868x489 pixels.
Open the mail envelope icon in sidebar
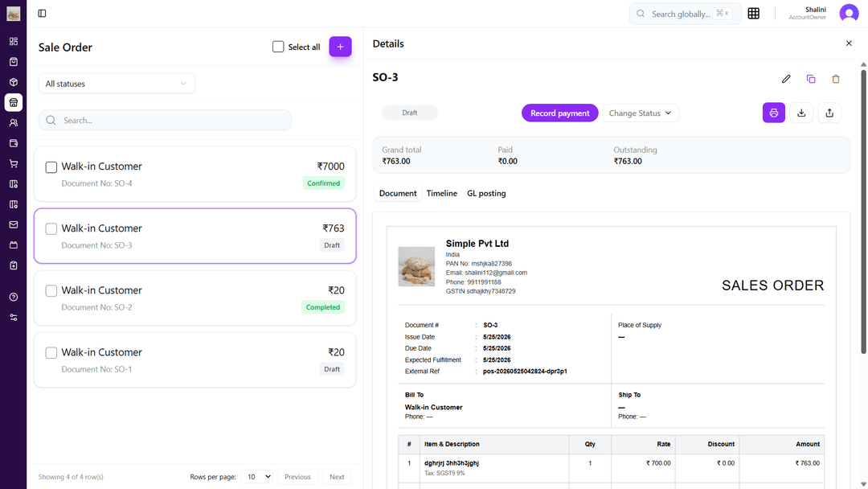(14, 224)
